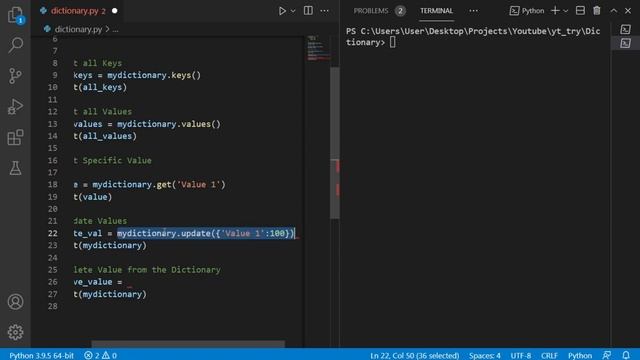The image size is (640, 360).
Task: Open notifications bell icon
Action: [626, 356]
